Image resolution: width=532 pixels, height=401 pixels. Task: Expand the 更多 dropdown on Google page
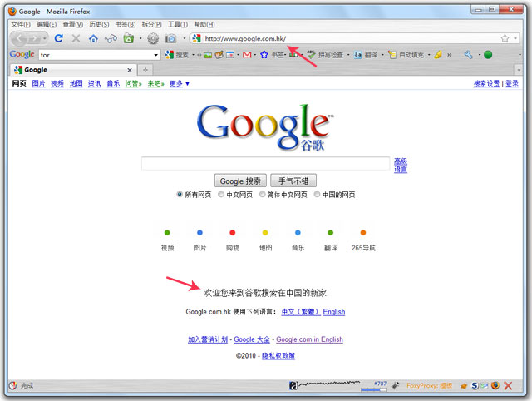click(187, 83)
